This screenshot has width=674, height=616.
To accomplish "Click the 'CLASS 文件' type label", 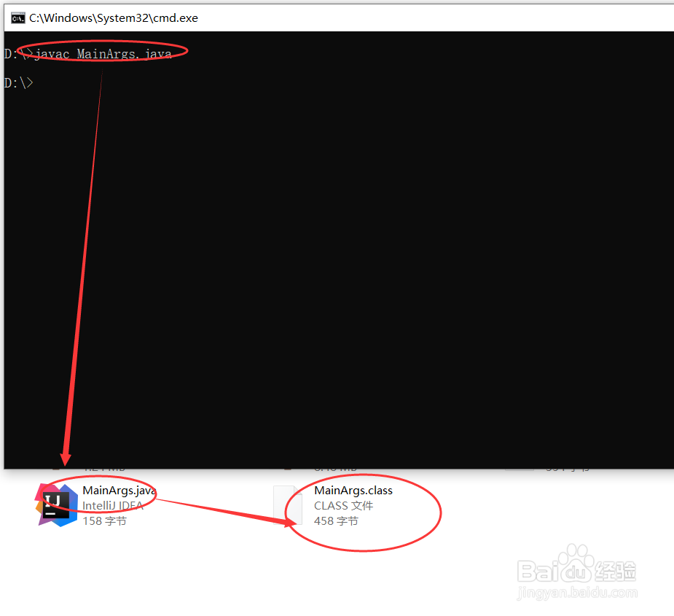I will 343,505.
